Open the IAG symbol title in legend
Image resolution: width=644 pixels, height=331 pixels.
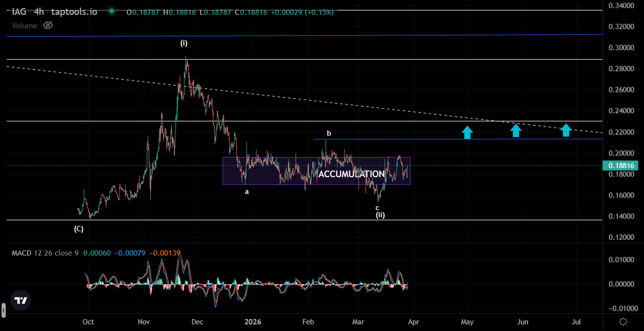[x=20, y=11]
